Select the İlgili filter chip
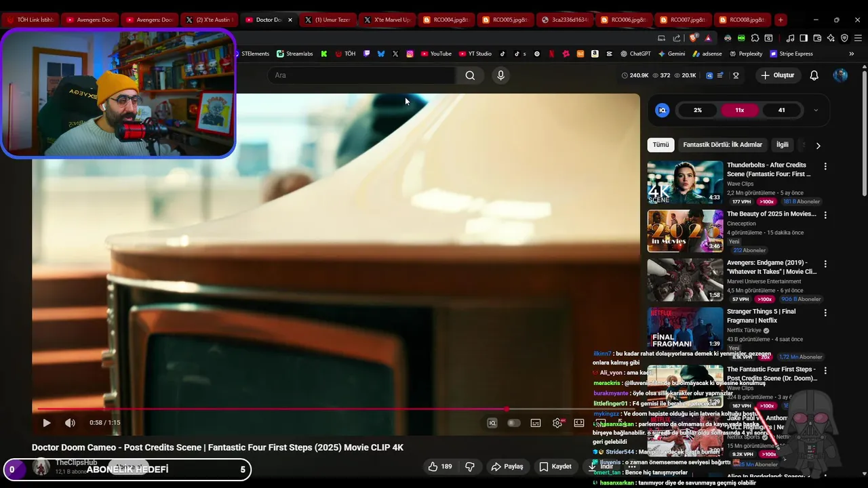Image resolution: width=868 pixels, height=488 pixels. [x=783, y=145]
